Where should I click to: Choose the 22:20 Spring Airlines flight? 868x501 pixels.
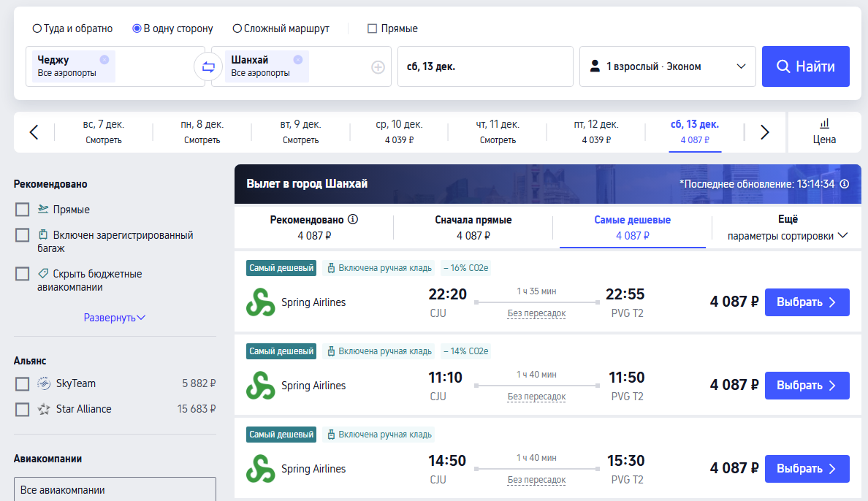807,302
